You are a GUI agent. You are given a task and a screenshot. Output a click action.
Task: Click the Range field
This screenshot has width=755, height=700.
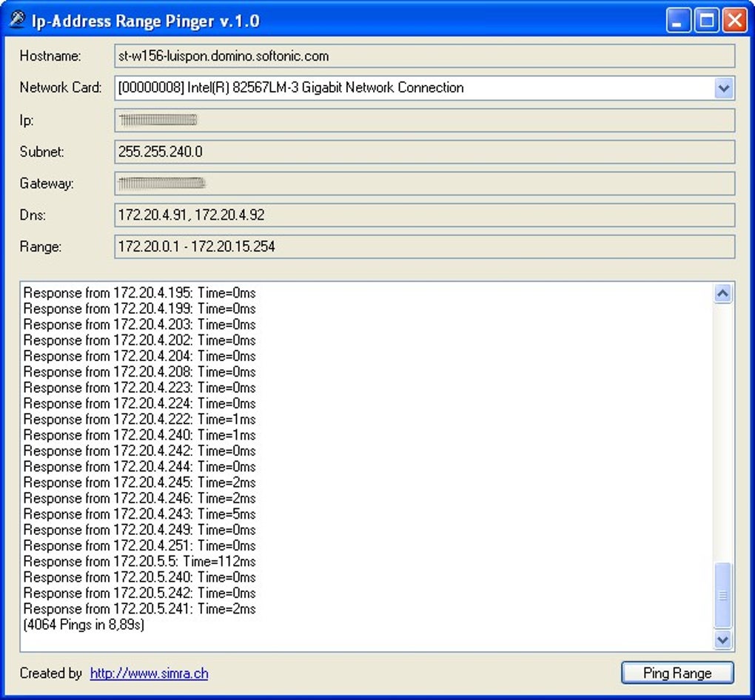click(x=425, y=246)
